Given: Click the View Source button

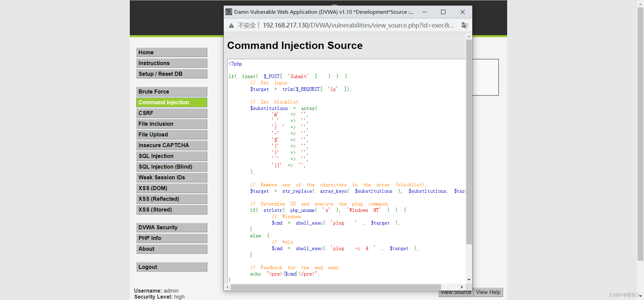Looking at the screenshot, I should pyautogui.click(x=456, y=293).
